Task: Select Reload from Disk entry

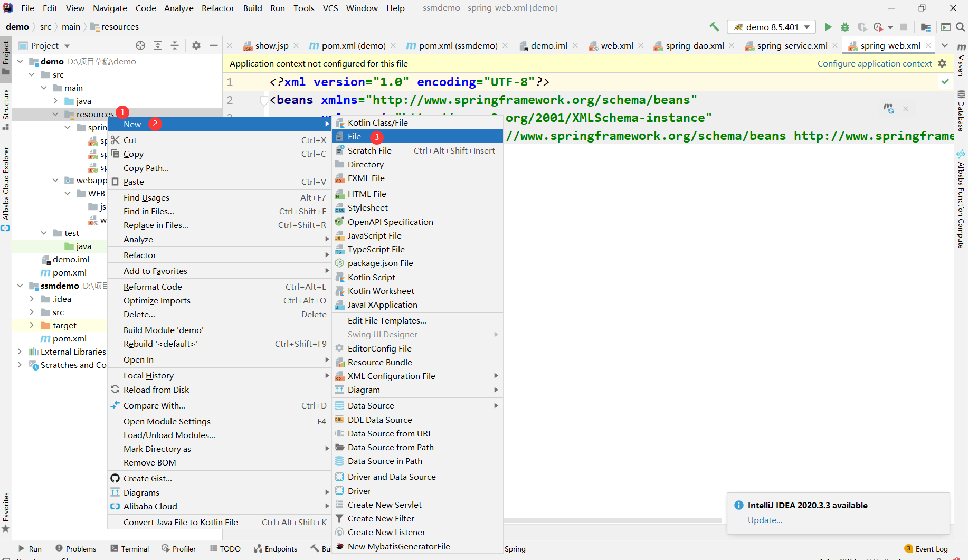Action: pyautogui.click(x=219, y=390)
